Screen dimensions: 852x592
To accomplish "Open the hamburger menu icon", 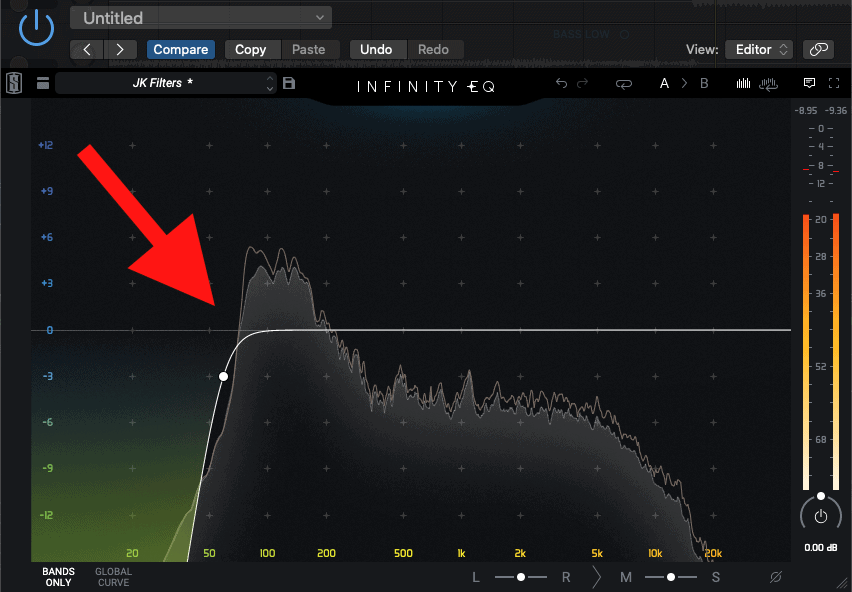I will tap(43, 83).
